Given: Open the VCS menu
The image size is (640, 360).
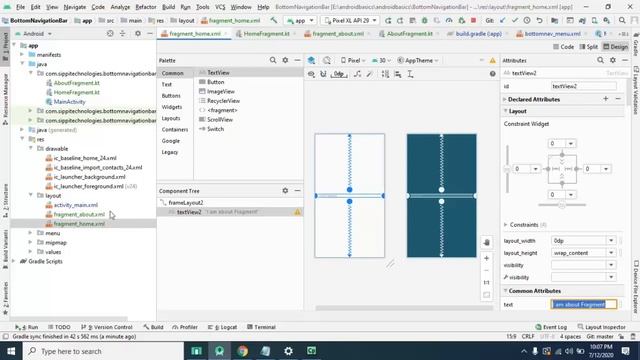Looking at the screenshot, I should coord(220,7).
